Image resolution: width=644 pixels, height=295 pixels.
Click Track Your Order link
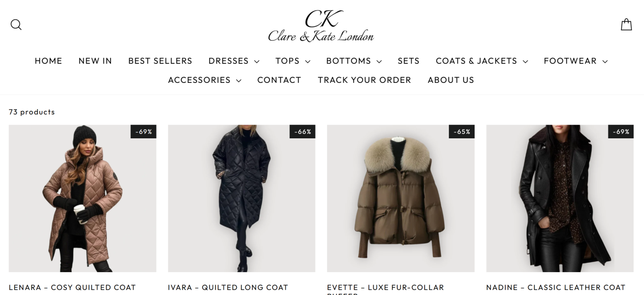(365, 80)
